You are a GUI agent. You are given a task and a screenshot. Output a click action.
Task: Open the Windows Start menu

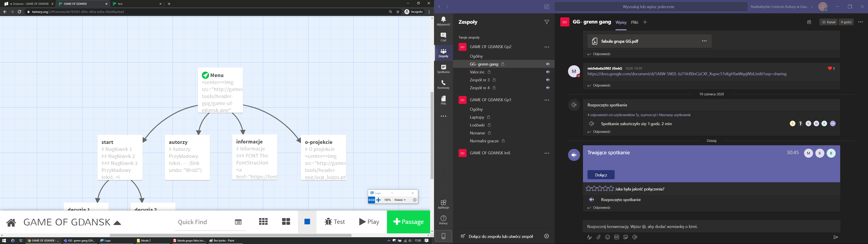pos(4,241)
